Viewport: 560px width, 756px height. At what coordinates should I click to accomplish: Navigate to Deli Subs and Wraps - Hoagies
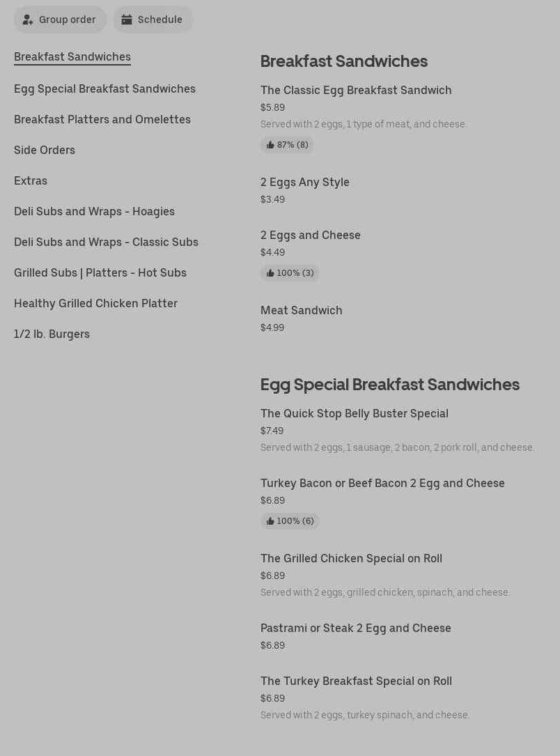[94, 211]
